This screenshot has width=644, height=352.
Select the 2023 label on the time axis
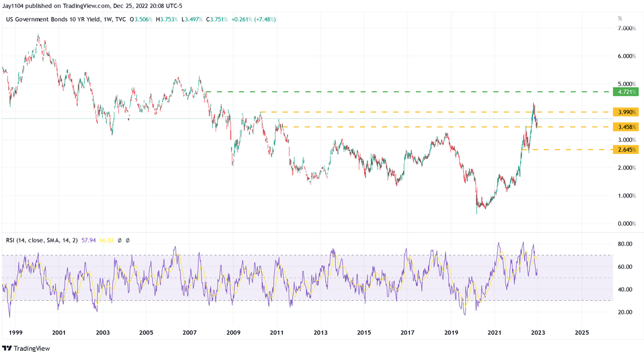coord(539,332)
